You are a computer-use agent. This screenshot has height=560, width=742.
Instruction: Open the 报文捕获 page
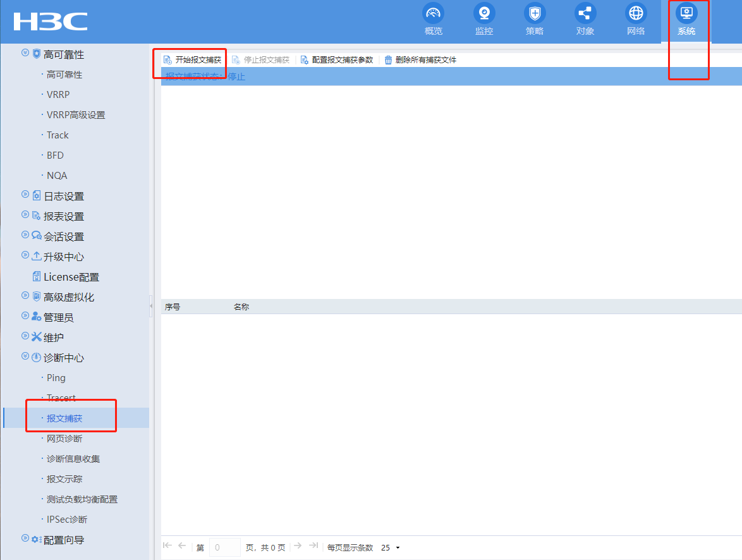[x=64, y=418]
